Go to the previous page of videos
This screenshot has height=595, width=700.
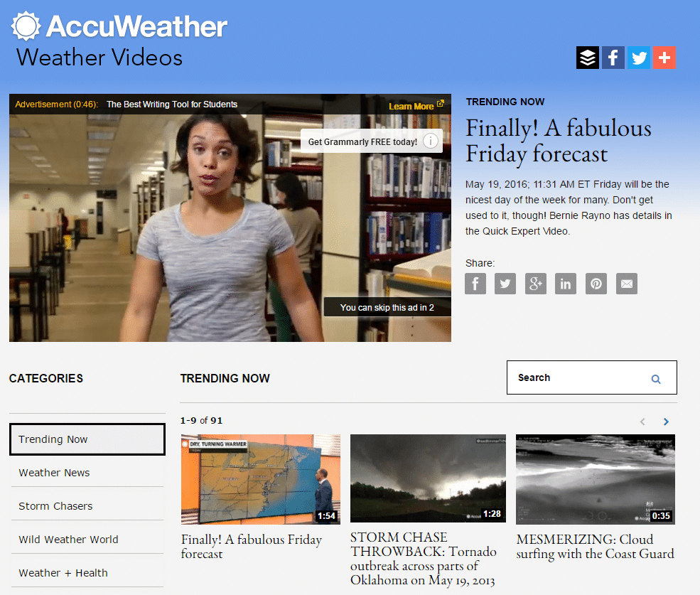(642, 422)
